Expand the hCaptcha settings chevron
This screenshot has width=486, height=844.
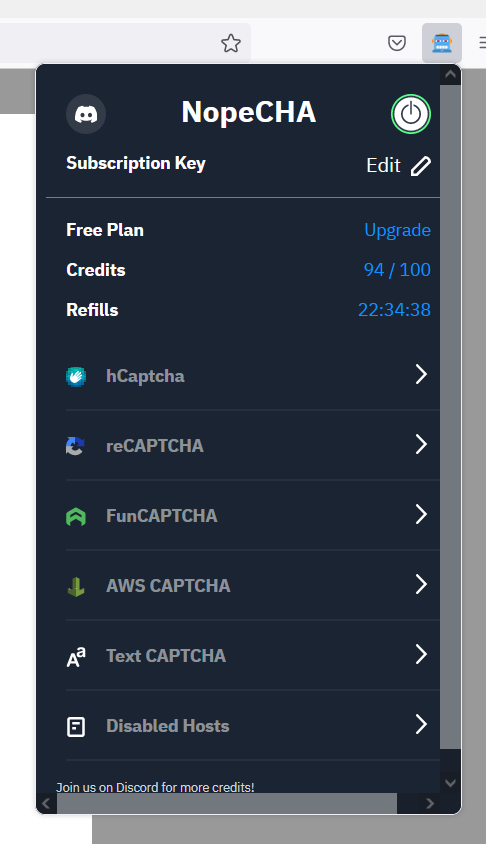click(421, 374)
